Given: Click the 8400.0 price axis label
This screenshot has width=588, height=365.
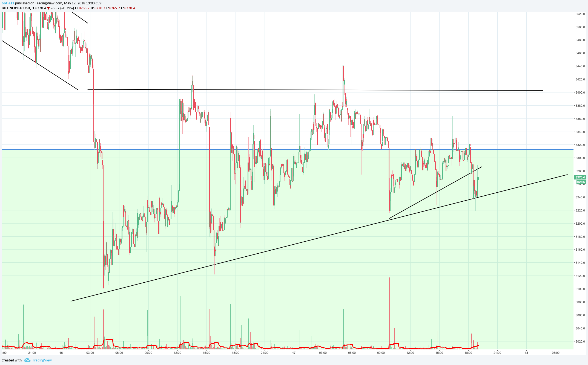Looking at the screenshot, I should [x=580, y=92].
